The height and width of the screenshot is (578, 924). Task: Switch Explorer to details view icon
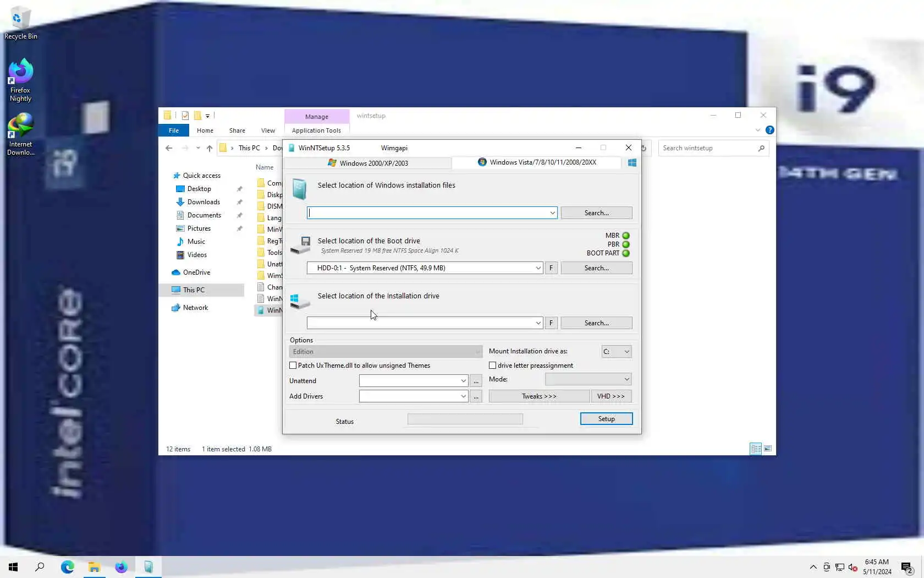pyautogui.click(x=756, y=449)
